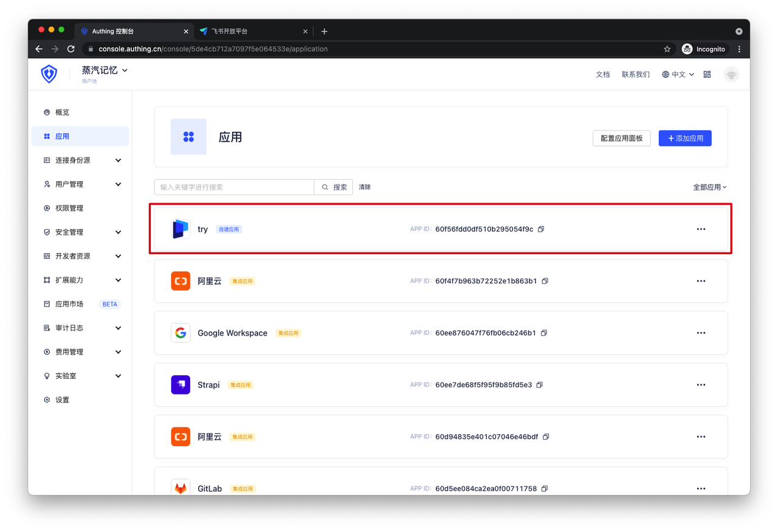This screenshot has height=532, width=778.
Task: Go back with browser back arrow
Action: tap(39, 49)
